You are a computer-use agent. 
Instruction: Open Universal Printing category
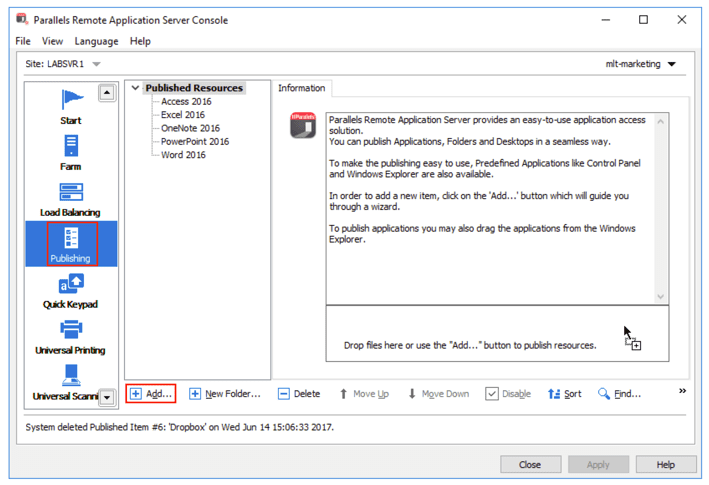pyautogui.click(x=70, y=338)
